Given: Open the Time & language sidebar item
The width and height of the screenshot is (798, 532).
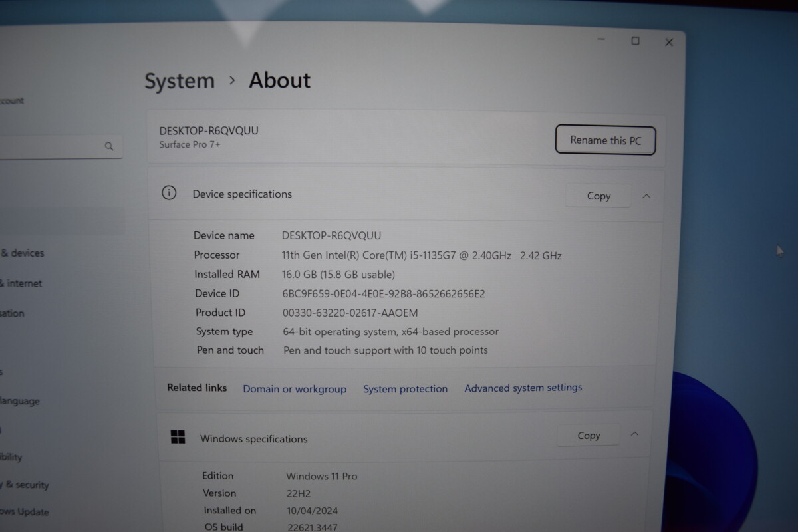Looking at the screenshot, I should point(20,401).
